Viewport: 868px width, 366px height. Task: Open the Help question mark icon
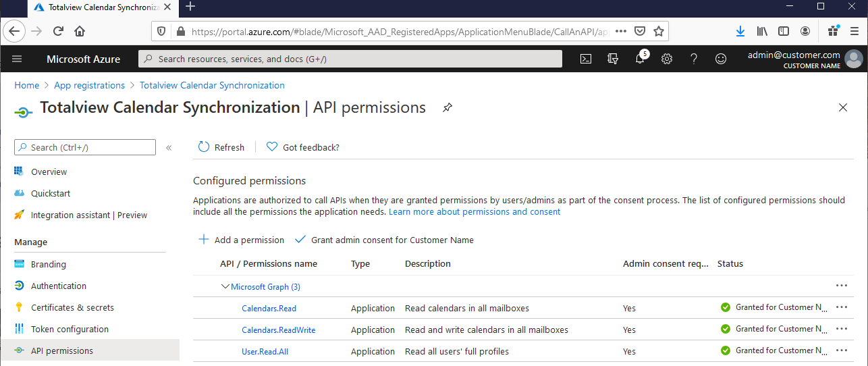pyautogui.click(x=694, y=59)
